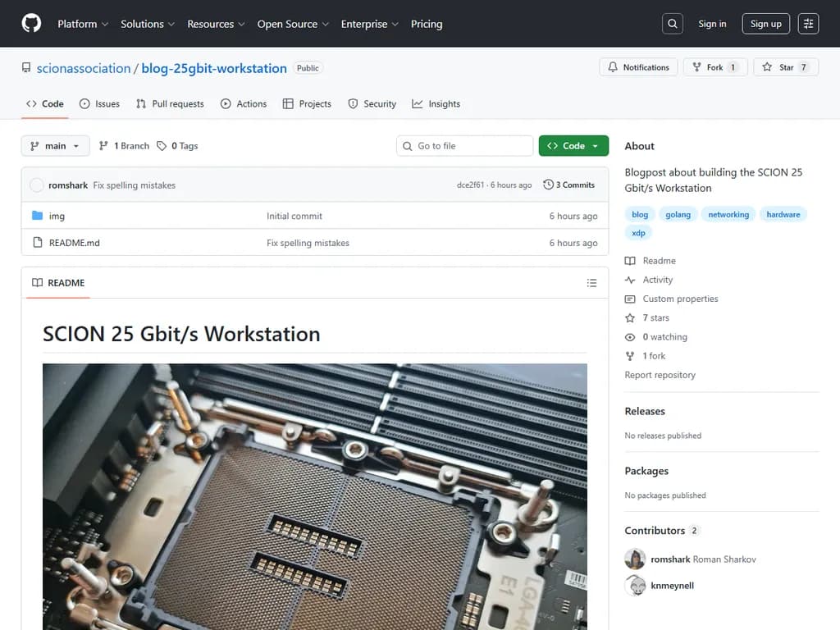Viewport: 840px width, 630px height.
Task: Open the README outline list icon
Action: (x=591, y=283)
